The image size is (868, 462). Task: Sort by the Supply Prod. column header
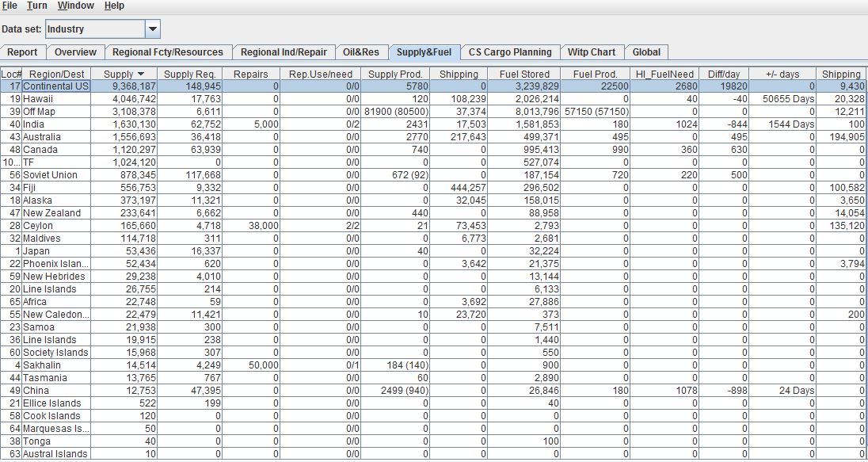pyautogui.click(x=395, y=74)
